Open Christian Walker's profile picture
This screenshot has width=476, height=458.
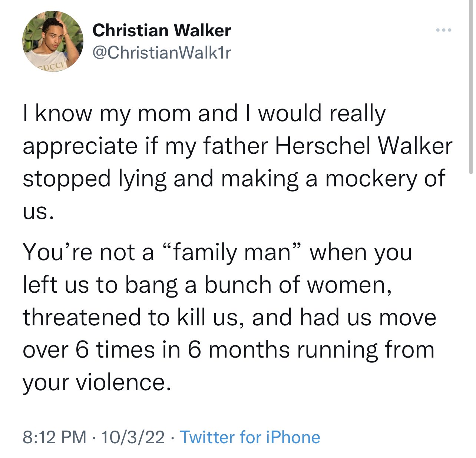(x=53, y=42)
